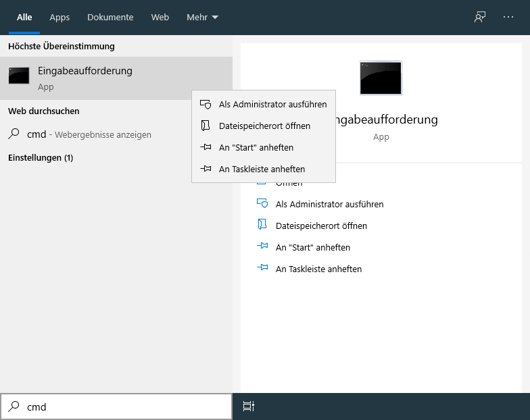530x420 pixels.
Task: Click Dateispeicherort öffnen in preview pane
Action: (x=322, y=226)
